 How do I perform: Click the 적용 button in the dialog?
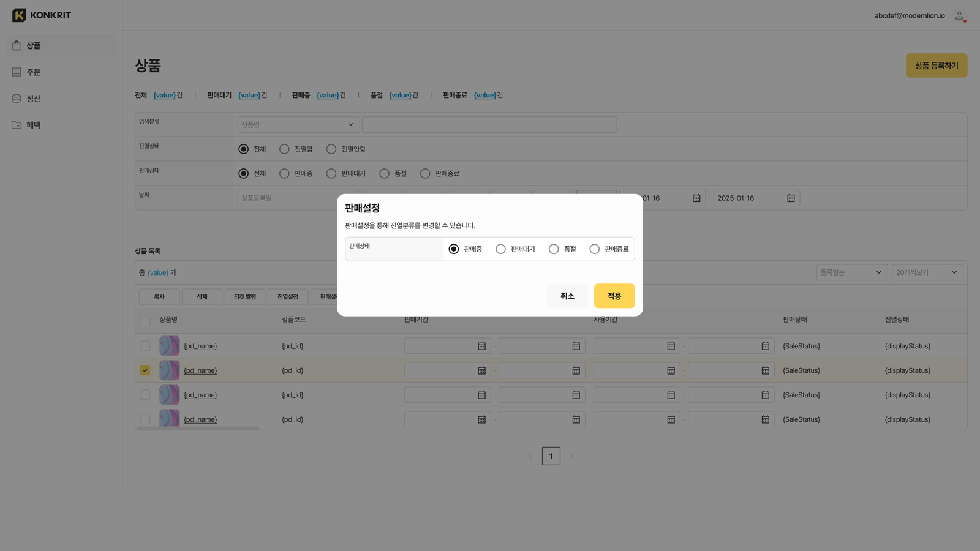[614, 296]
